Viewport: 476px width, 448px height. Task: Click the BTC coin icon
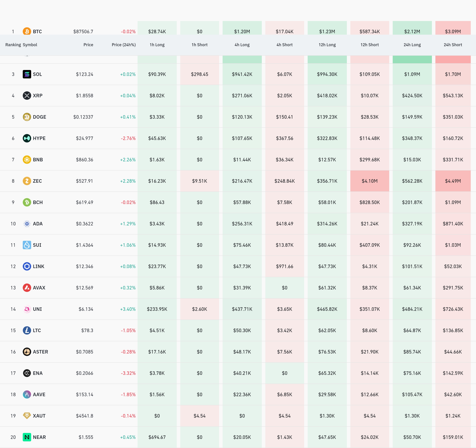tap(27, 31)
